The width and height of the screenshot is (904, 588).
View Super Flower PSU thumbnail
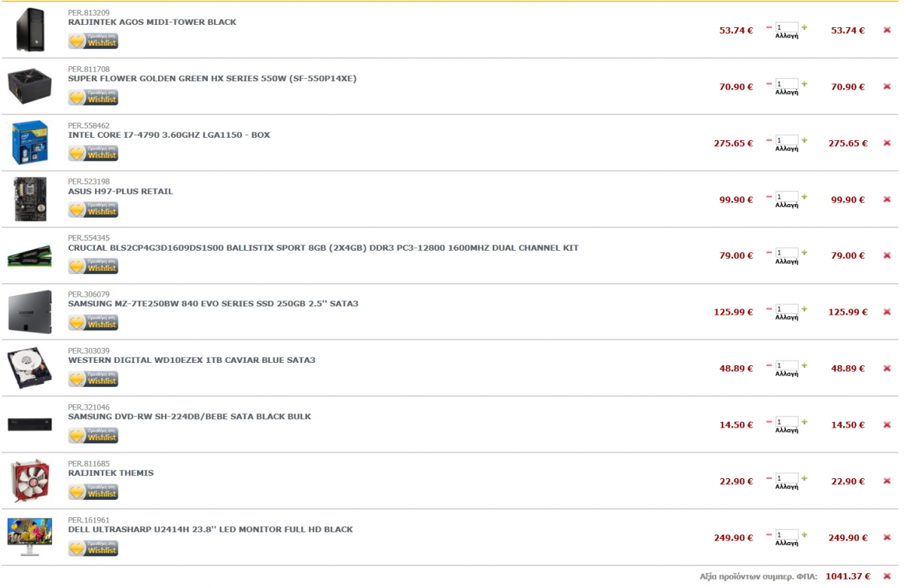click(30, 87)
